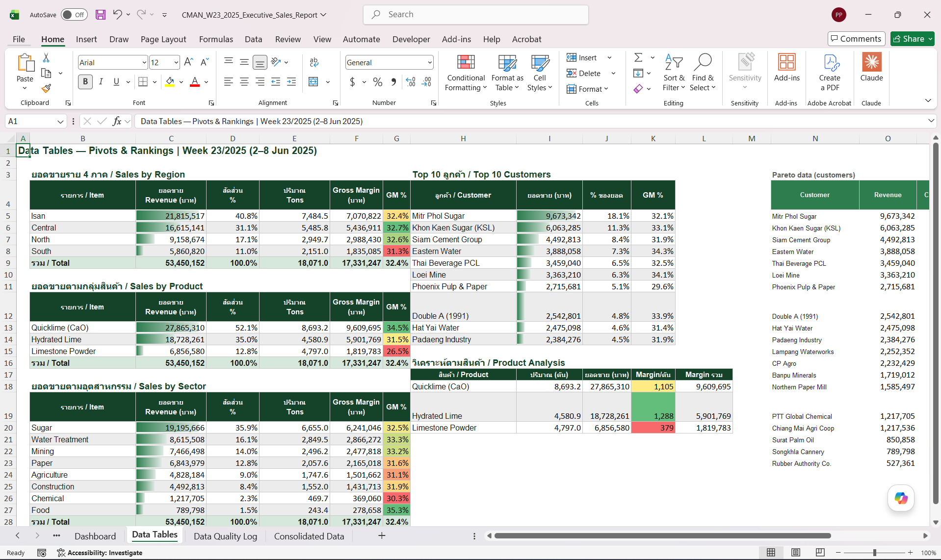This screenshot has width=941, height=560.
Task: Click Decrease Decimal icon
Action: point(427,82)
